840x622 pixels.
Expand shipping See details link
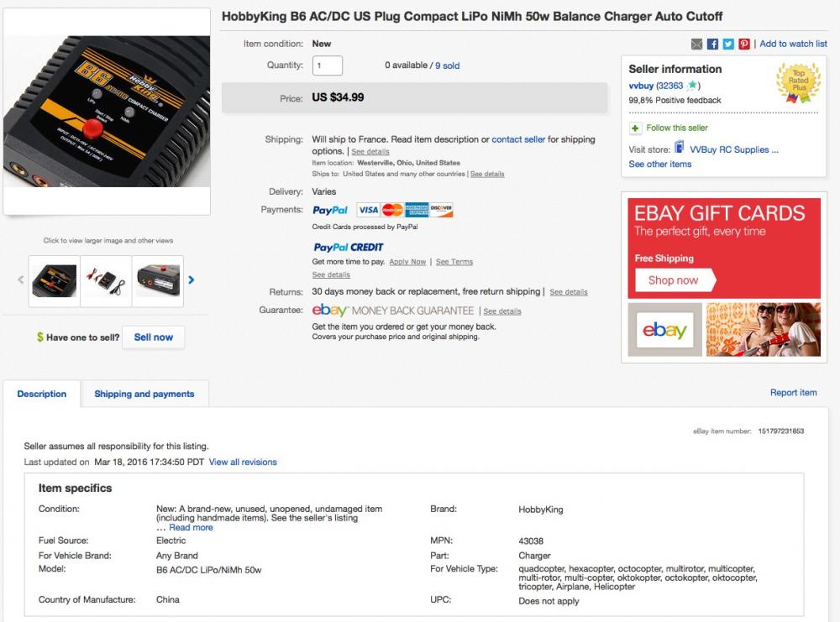click(370, 152)
